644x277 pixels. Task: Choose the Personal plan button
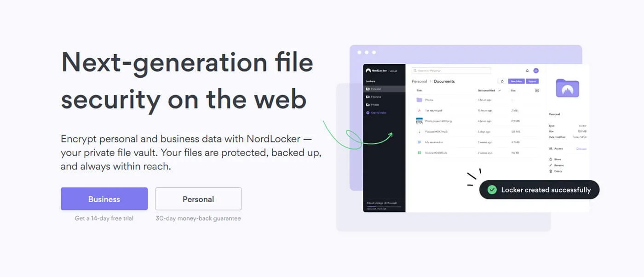(x=198, y=199)
